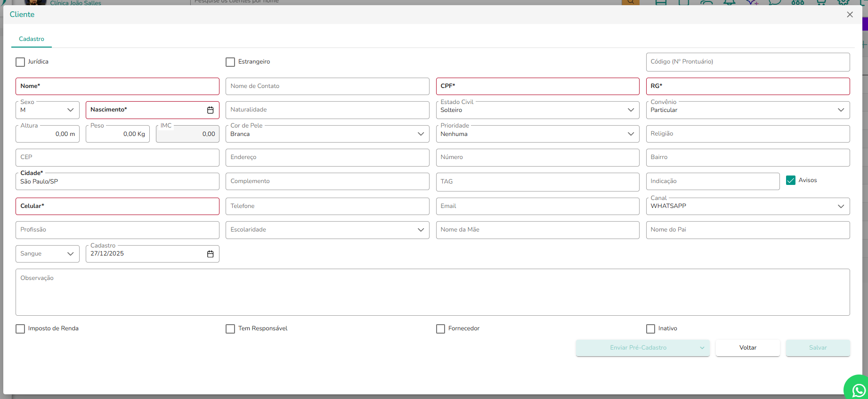
Task: Focus the Observação text area
Action: point(432,292)
